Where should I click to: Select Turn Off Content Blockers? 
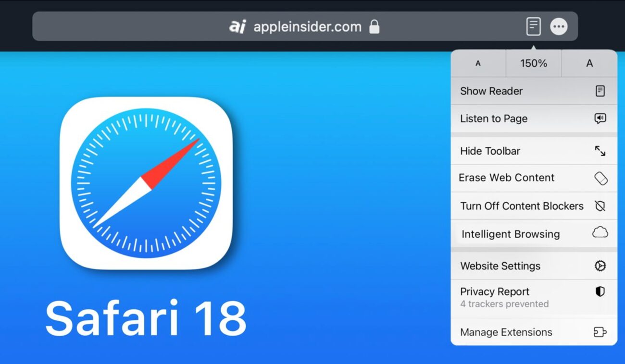(534, 206)
